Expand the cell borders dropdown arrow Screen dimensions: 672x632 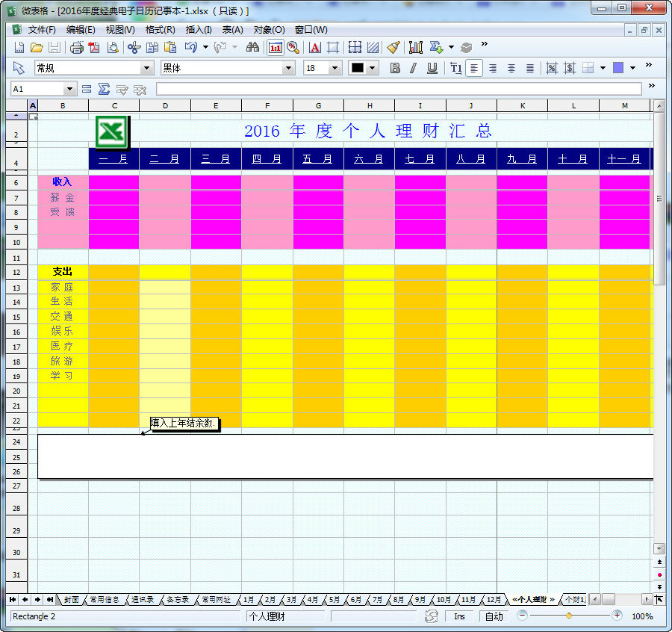603,68
